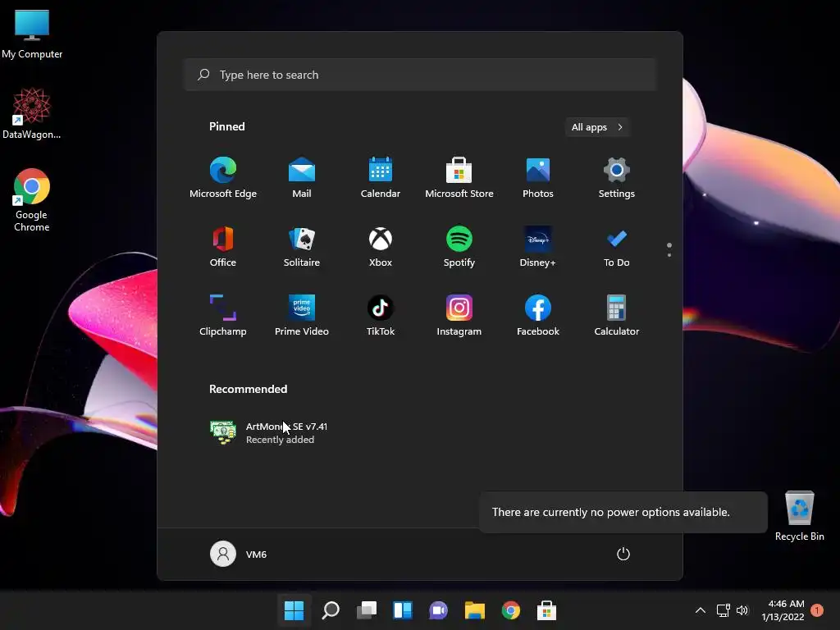Click the power button icon
The height and width of the screenshot is (630, 840).
pos(623,554)
